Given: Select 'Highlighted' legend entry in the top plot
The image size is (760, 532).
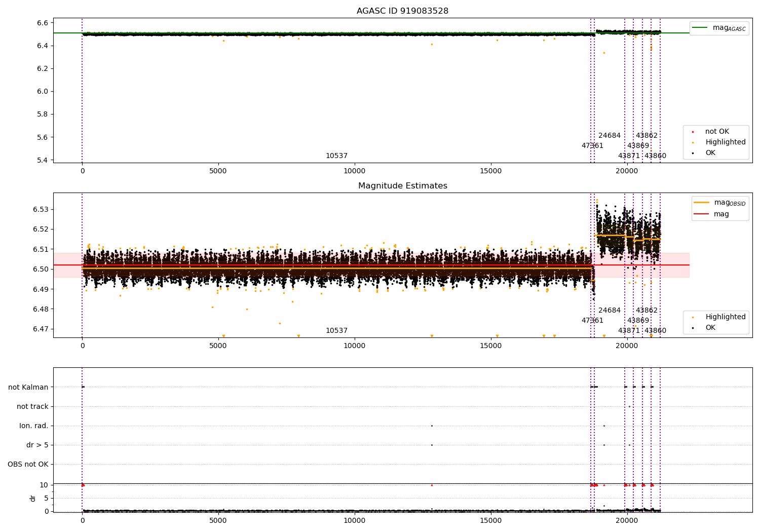Looking at the screenshot, I should [x=725, y=142].
